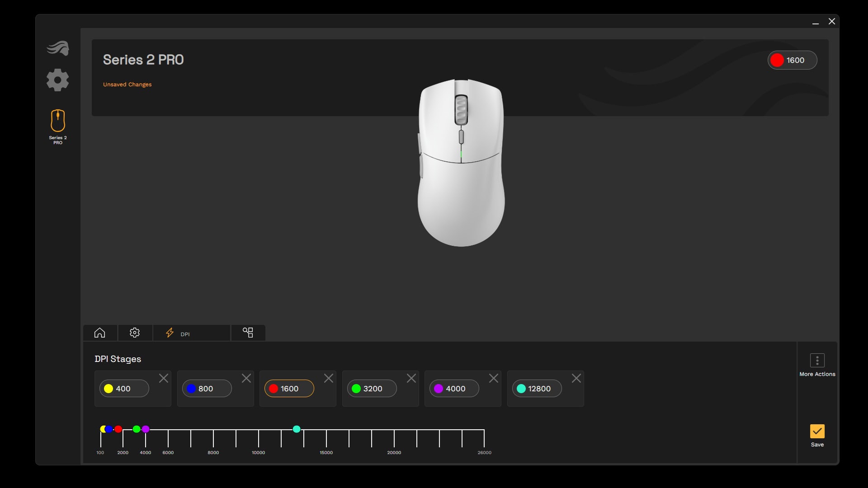
Task: Select the button mapping grid icon
Action: [x=248, y=332]
